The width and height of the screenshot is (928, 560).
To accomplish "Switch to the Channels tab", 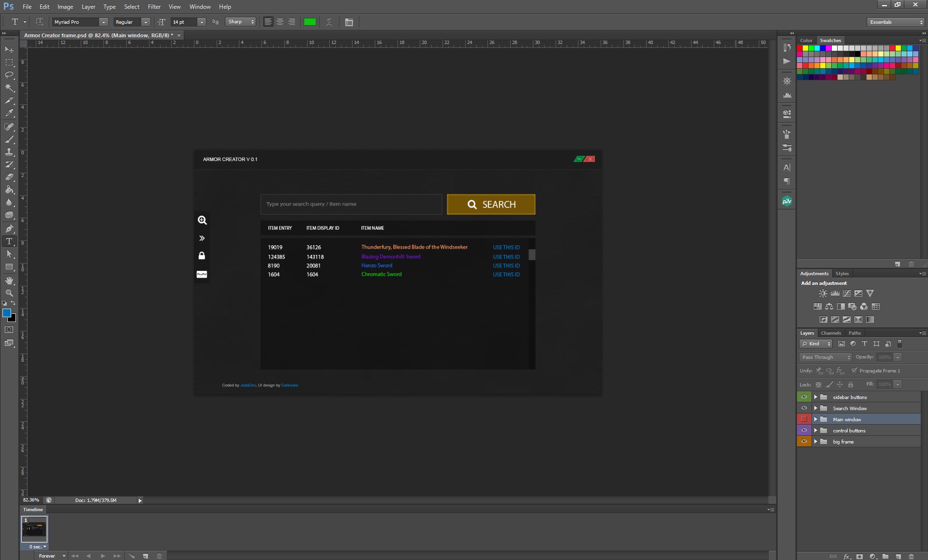I will [831, 333].
